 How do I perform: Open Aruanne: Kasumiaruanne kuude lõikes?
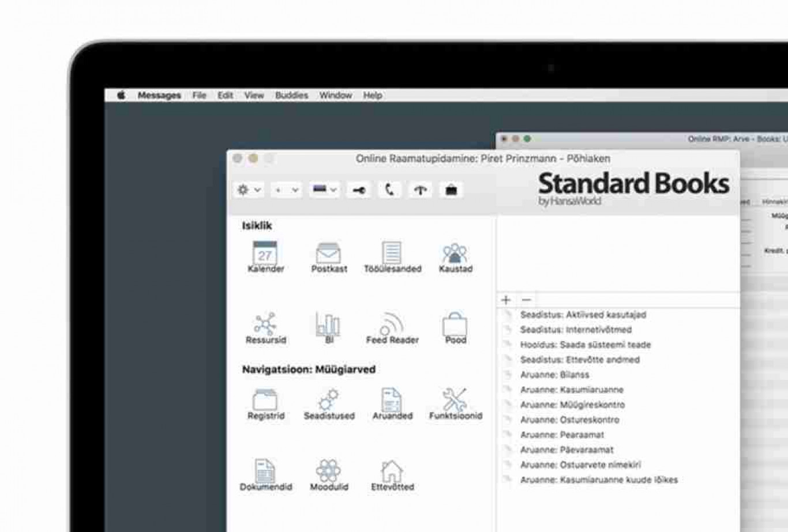point(599,480)
